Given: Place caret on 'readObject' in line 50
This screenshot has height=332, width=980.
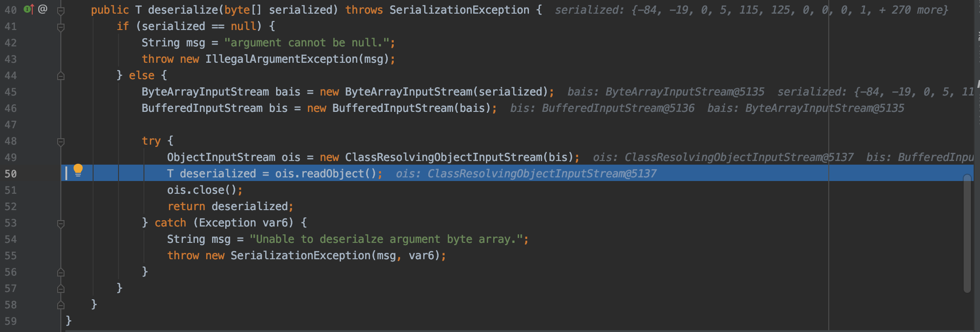Looking at the screenshot, I should tap(332, 174).
